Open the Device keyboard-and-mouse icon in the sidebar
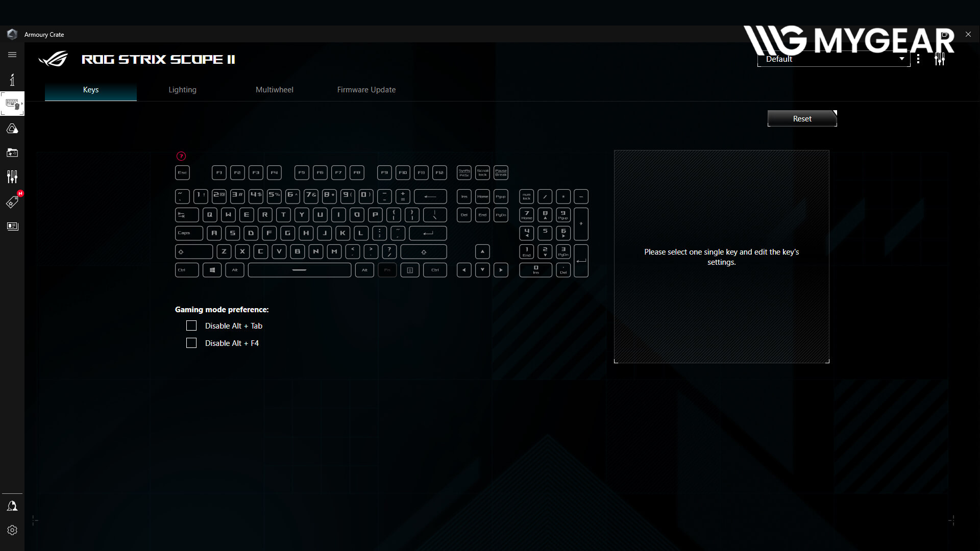The image size is (980, 551). [12, 104]
